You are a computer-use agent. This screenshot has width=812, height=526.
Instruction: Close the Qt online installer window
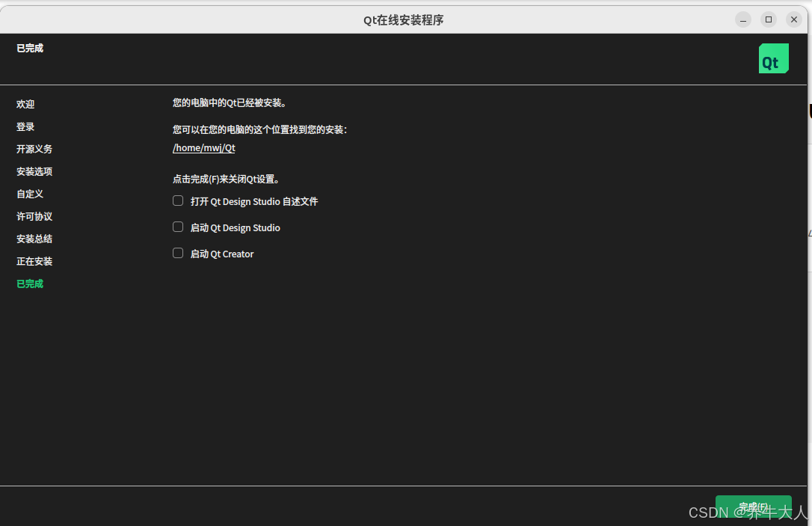tap(794, 19)
